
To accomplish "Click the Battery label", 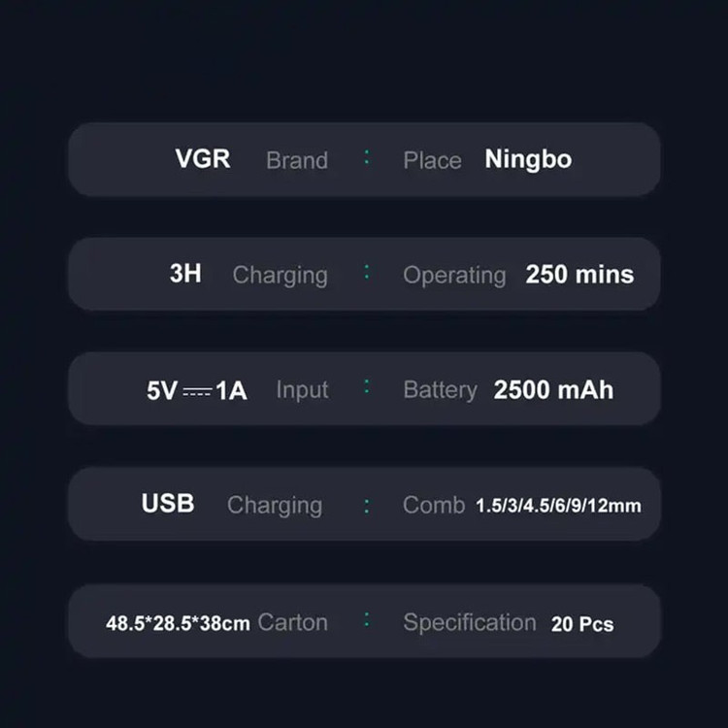I will [440, 390].
